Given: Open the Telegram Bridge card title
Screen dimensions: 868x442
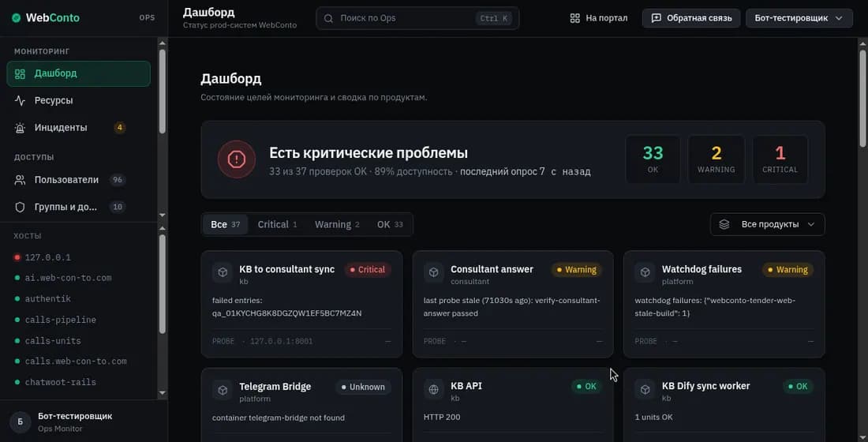Looking at the screenshot, I should click(x=275, y=387).
